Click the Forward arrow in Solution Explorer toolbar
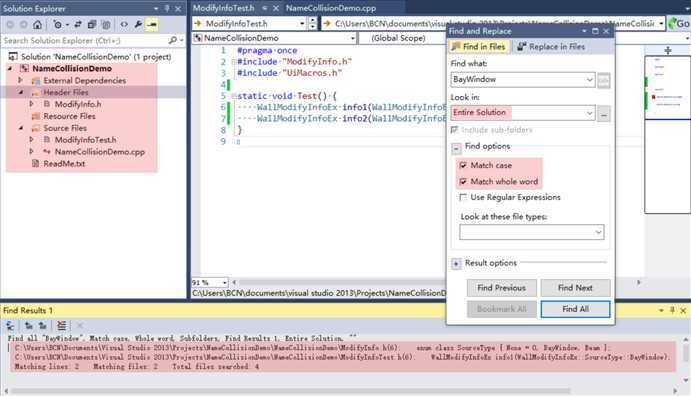Screen dimensions: 691x396 pos(24,25)
